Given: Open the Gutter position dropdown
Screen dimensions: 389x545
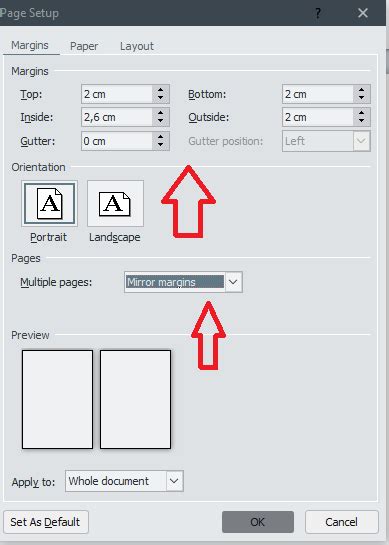Looking at the screenshot, I should point(362,141).
